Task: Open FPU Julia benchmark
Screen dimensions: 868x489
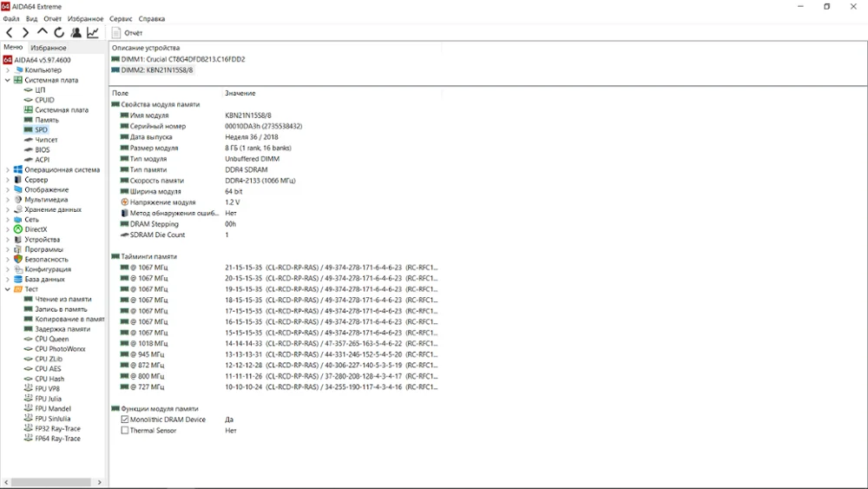Action: pyautogui.click(x=48, y=400)
